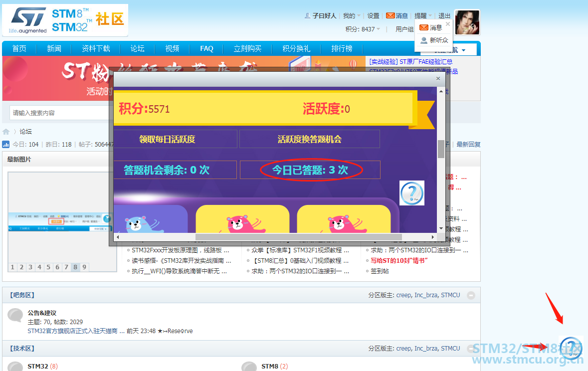The image size is (588, 371).
Task: Open post 写给ST的10封"情书"
Action: pos(399,261)
